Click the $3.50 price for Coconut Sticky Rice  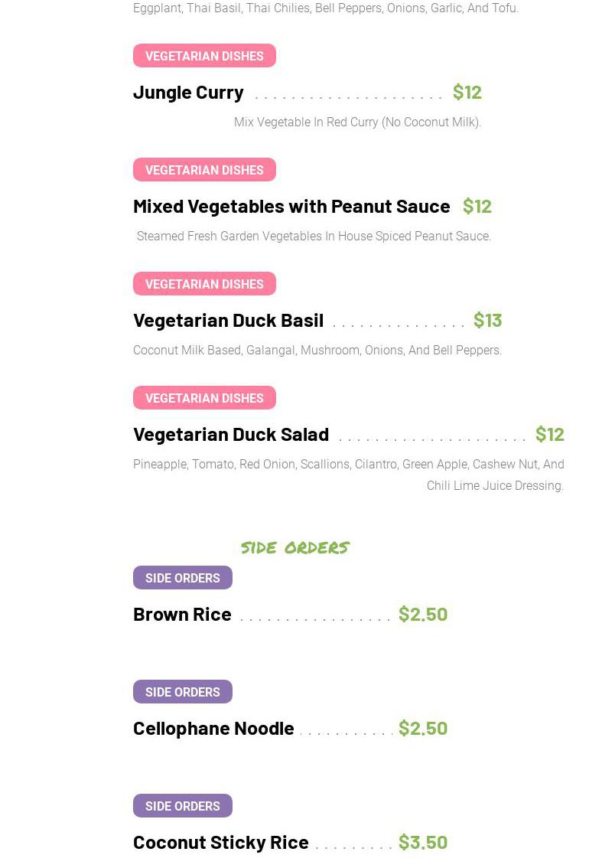pos(422,842)
